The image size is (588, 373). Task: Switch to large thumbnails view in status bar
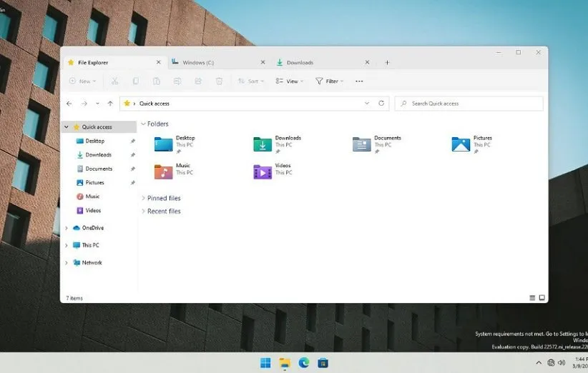pyautogui.click(x=542, y=298)
